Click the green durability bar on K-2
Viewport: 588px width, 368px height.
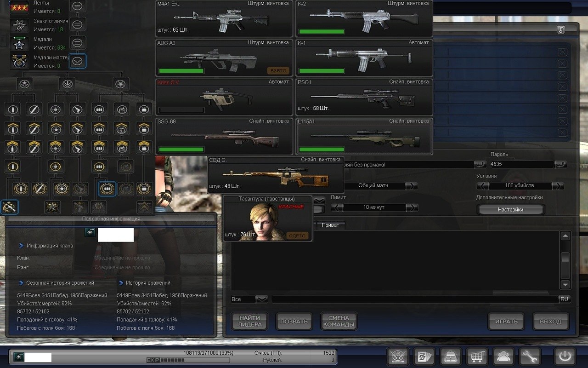[x=322, y=32]
